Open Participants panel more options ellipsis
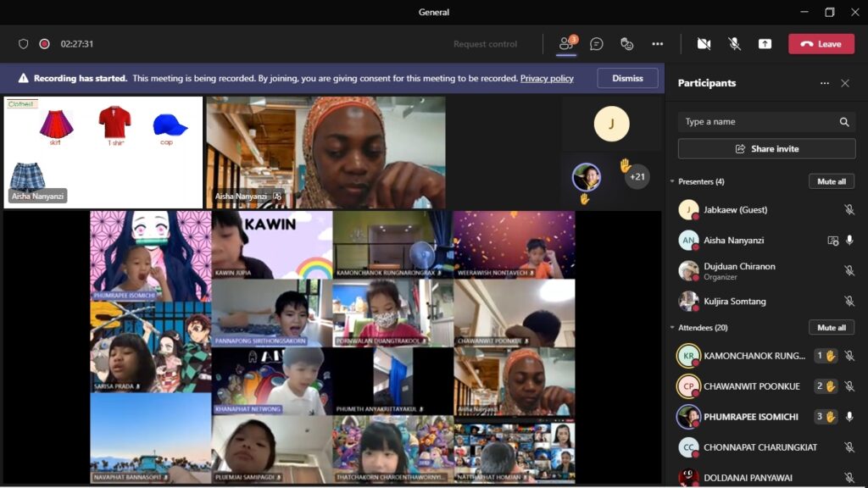Viewport: 868px width, 488px height. pos(824,83)
